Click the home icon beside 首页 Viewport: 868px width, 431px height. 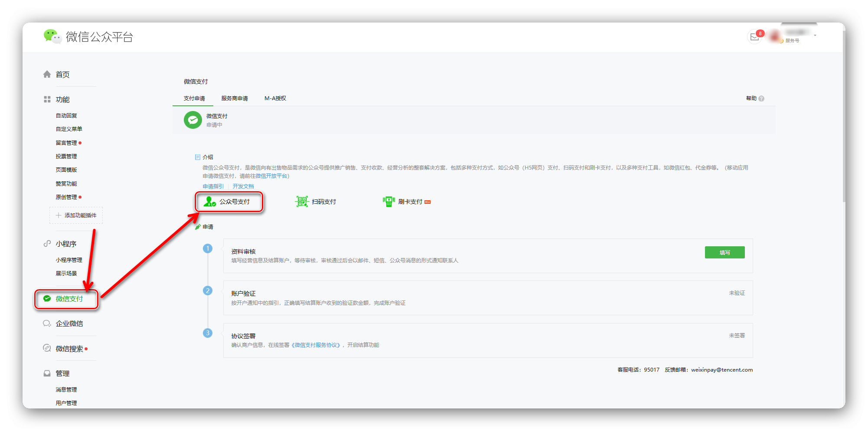(x=47, y=75)
